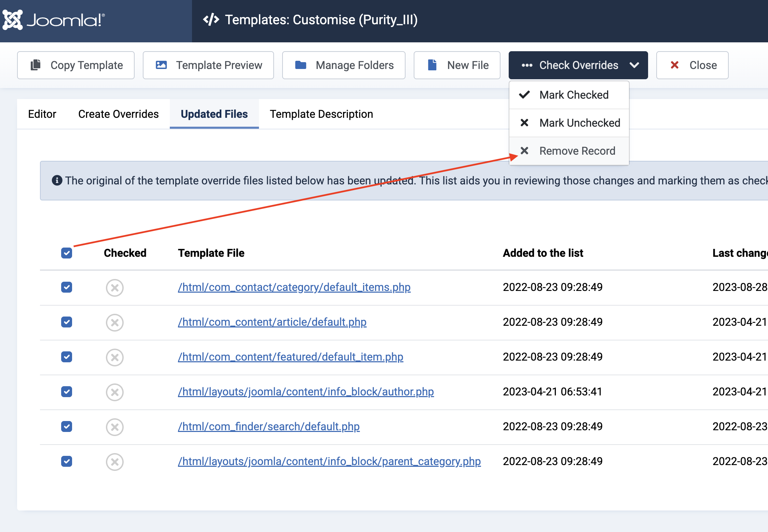Click the Joomla logo icon
The width and height of the screenshot is (768, 532).
(13, 20)
